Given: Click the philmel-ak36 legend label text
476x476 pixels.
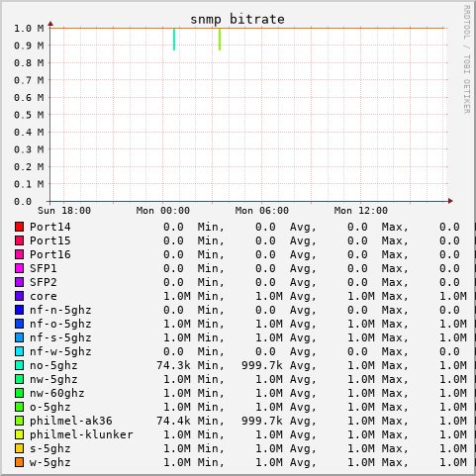Looking at the screenshot, I should tap(71, 422).
